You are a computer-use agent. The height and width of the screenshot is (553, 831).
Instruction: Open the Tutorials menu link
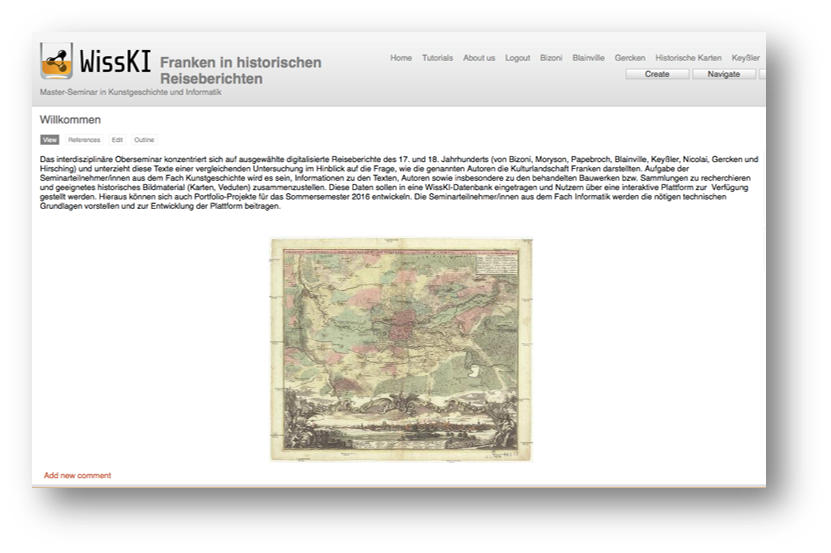pyautogui.click(x=437, y=58)
